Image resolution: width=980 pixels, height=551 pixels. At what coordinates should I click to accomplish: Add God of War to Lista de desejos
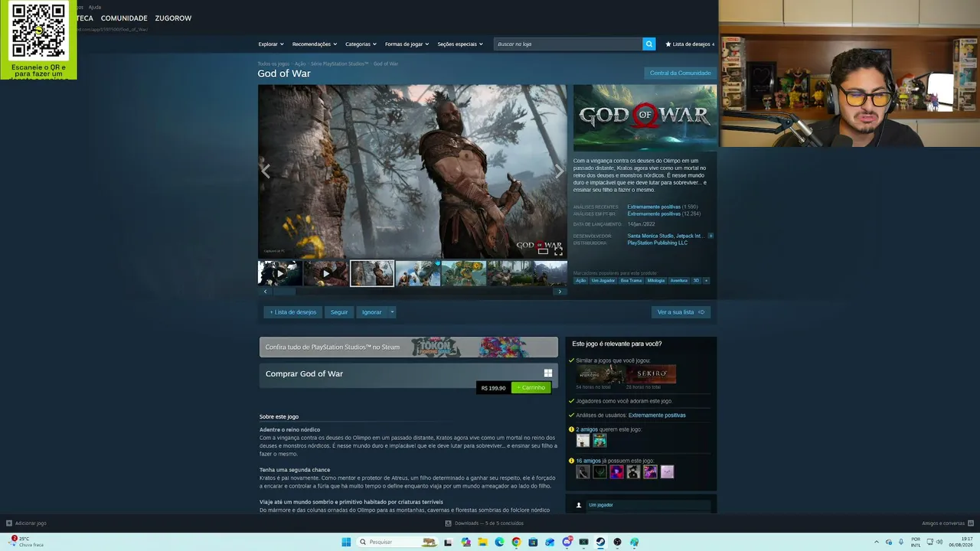click(292, 312)
